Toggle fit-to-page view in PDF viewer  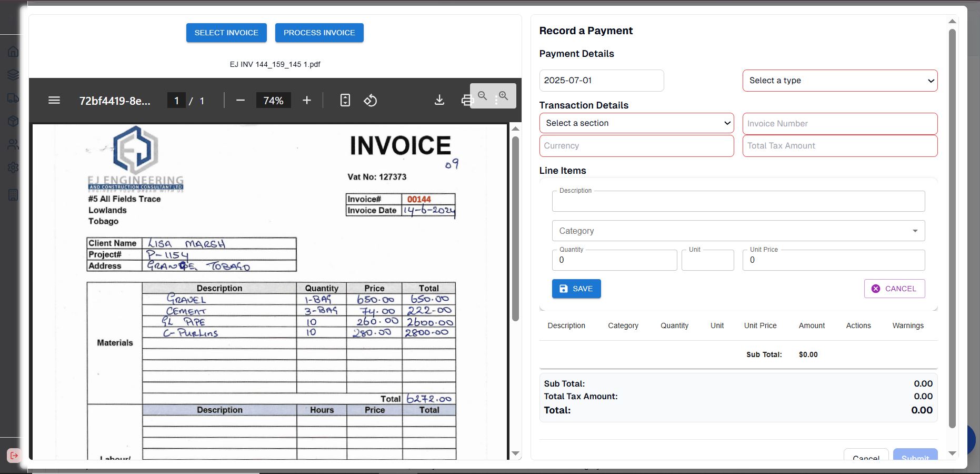345,100
